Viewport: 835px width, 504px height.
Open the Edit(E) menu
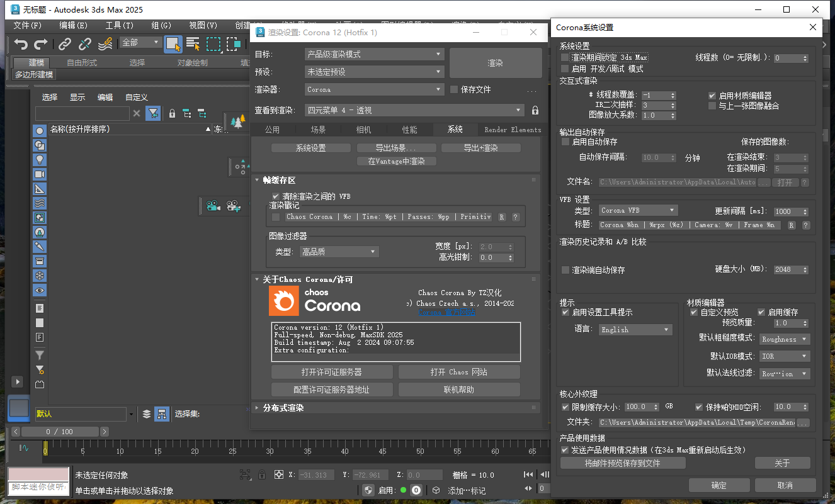point(73,26)
